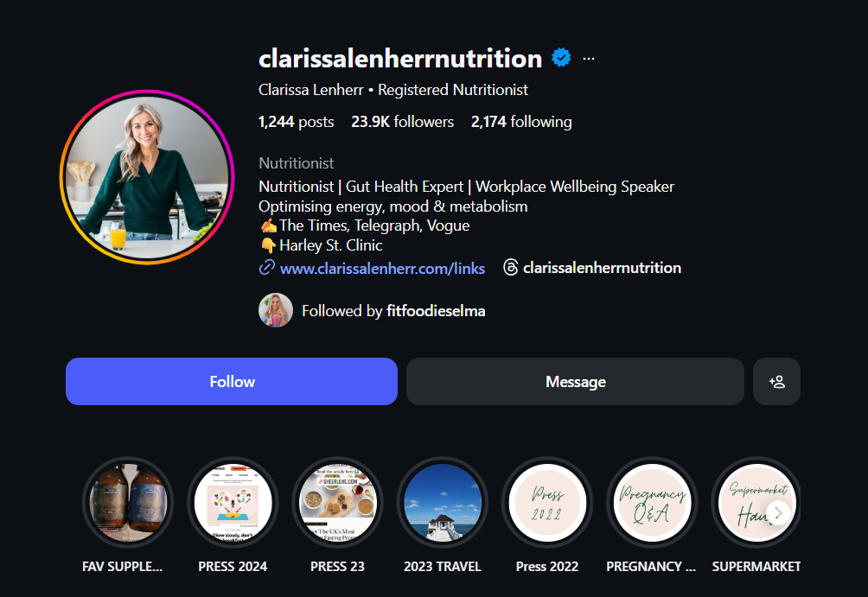View the profile picture story
The image size is (868, 597).
click(x=147, y=177)
